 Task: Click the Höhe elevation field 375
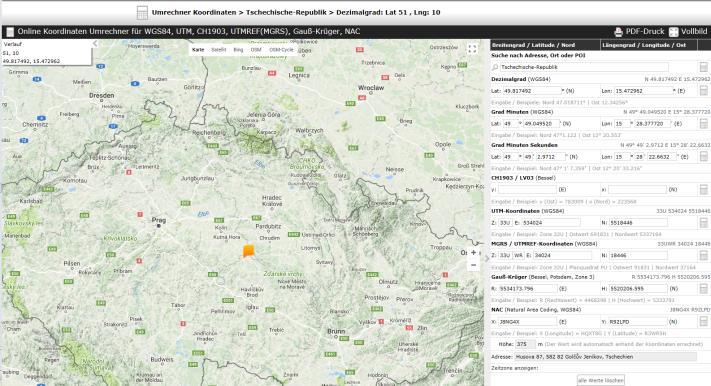tap(525, 344)
